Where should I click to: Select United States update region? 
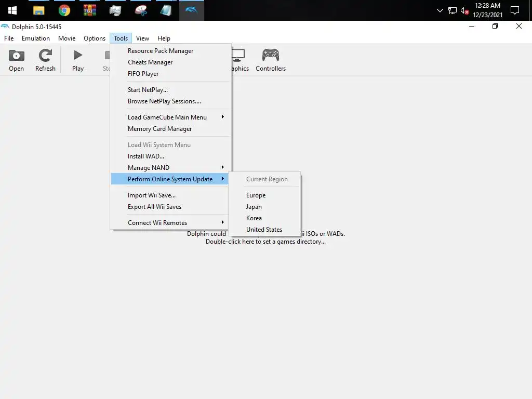pyautogui.click(x=264, y=230)
